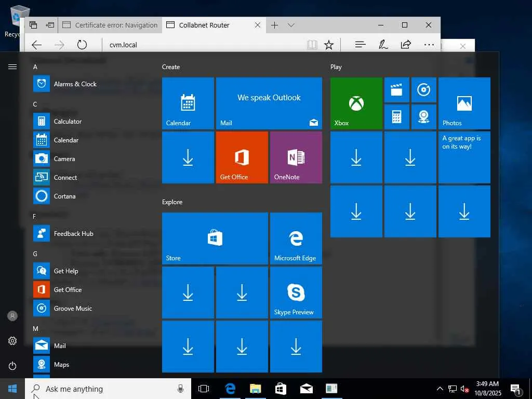532x399 pixels.
Task: Open the Skype Preview tile
Action: pyautogui.click(x=296, y=292)
